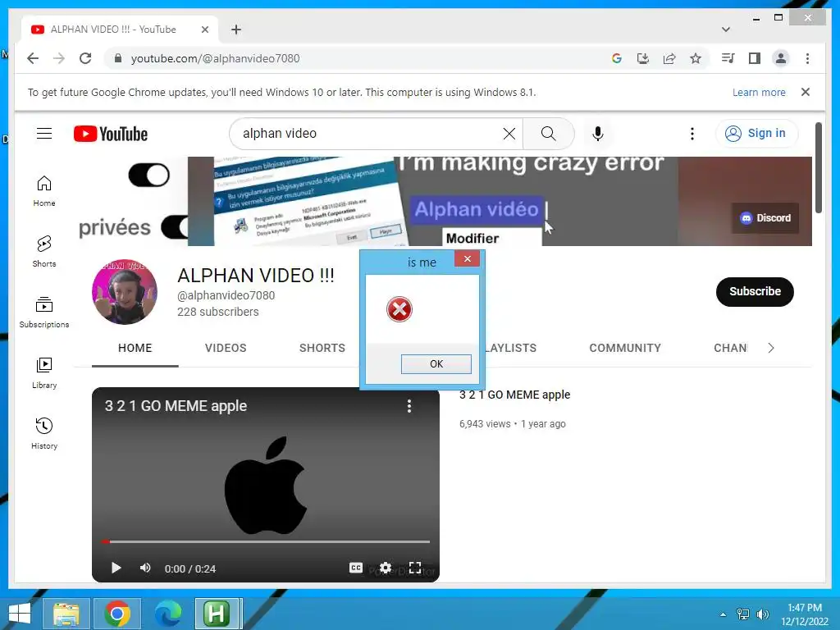Image resolution: width=840 pixels, height=630 pixels.
Task: Mute the video with speaker icon
Action: coord(145,568)
